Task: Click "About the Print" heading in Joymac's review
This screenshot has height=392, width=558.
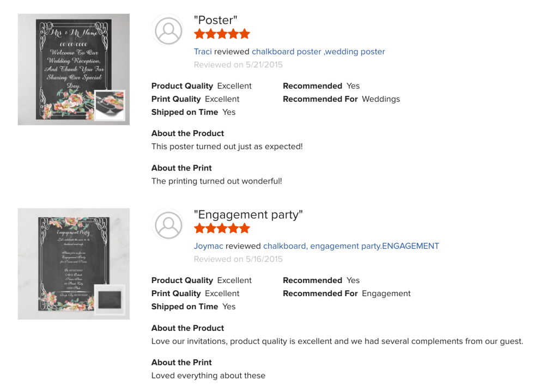Action: [x=181, y=363]
